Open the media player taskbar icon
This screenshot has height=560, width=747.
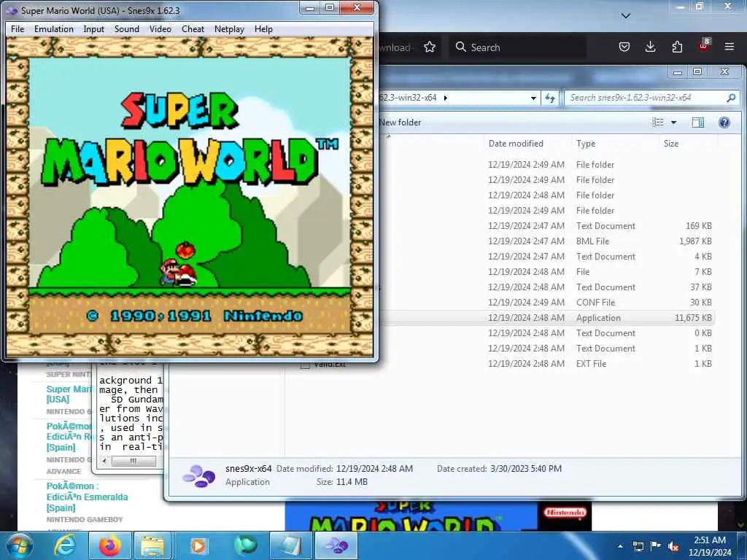coord(198,545)
